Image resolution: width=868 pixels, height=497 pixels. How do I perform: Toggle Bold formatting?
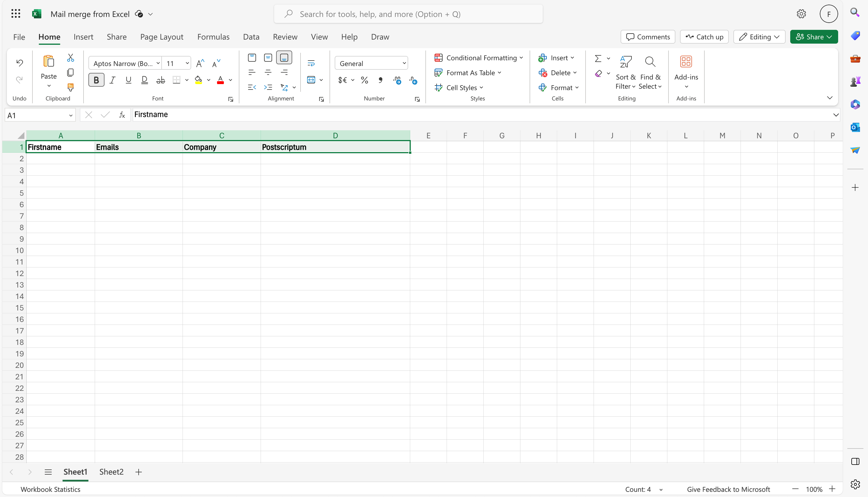click(x=96, y=80)
